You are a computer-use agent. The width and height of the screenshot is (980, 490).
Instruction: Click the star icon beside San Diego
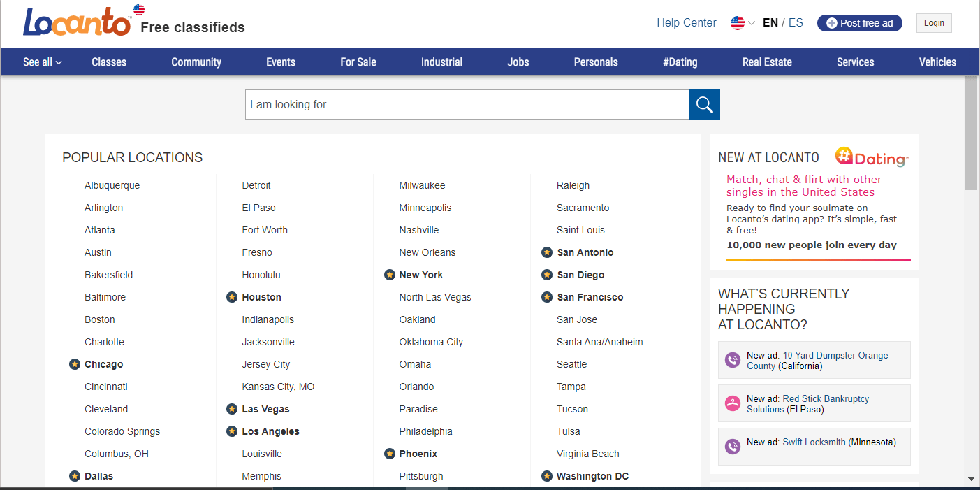(547, 275)
